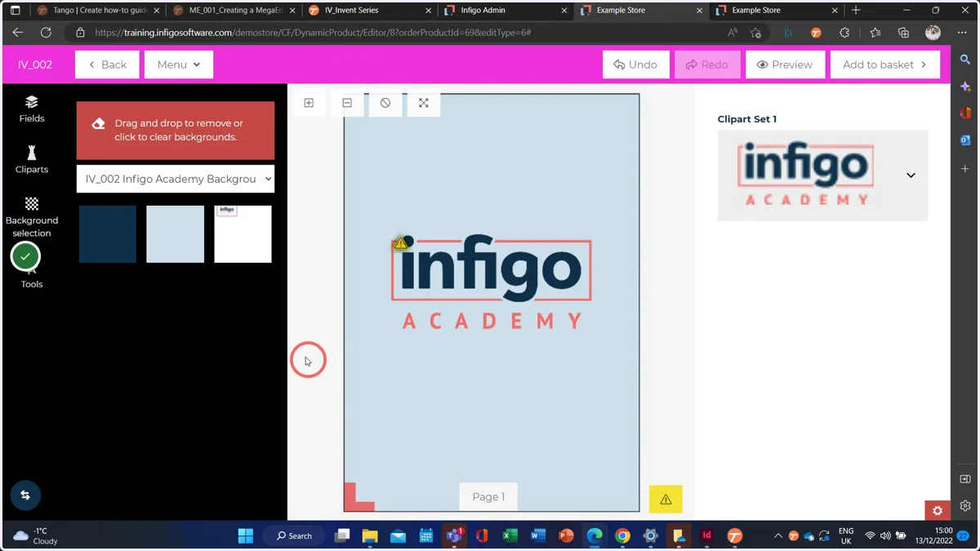The width and height of the screenshot is (980, 551).
Task: Click the taskbar Search box
Action: click(x=295, y=535)
